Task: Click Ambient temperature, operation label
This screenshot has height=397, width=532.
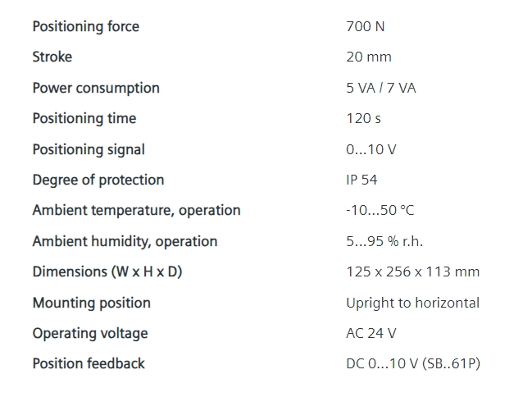Action: (x=137, y=210)
